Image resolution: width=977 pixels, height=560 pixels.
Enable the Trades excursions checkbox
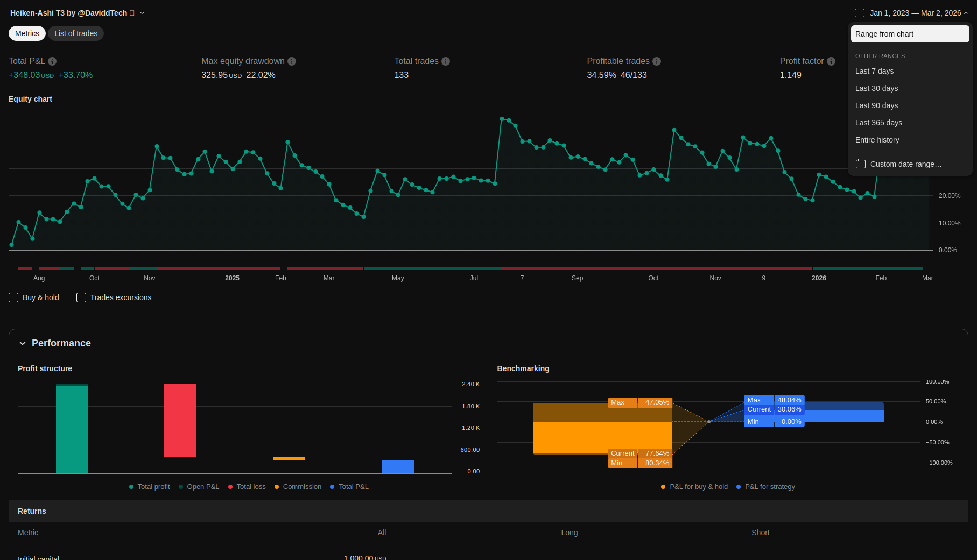point(81,297)
